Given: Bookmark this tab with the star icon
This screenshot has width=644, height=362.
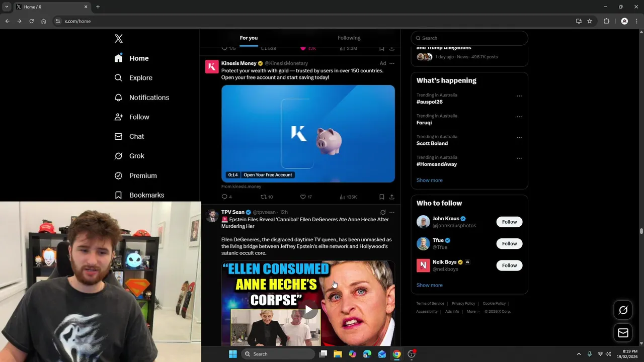Looking at the screenshot, I should click(x=590, y=21).
